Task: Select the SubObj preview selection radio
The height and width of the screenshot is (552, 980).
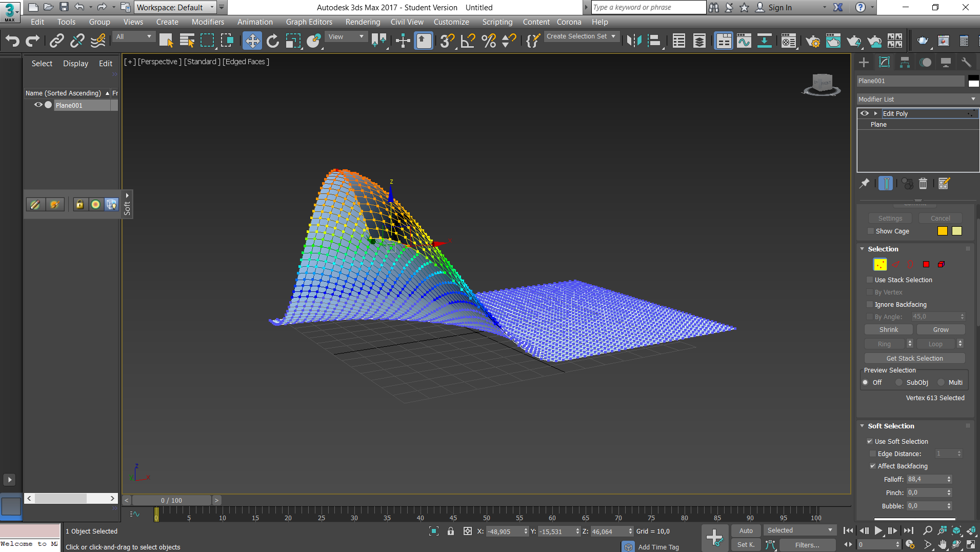Action: pos(899,382)
